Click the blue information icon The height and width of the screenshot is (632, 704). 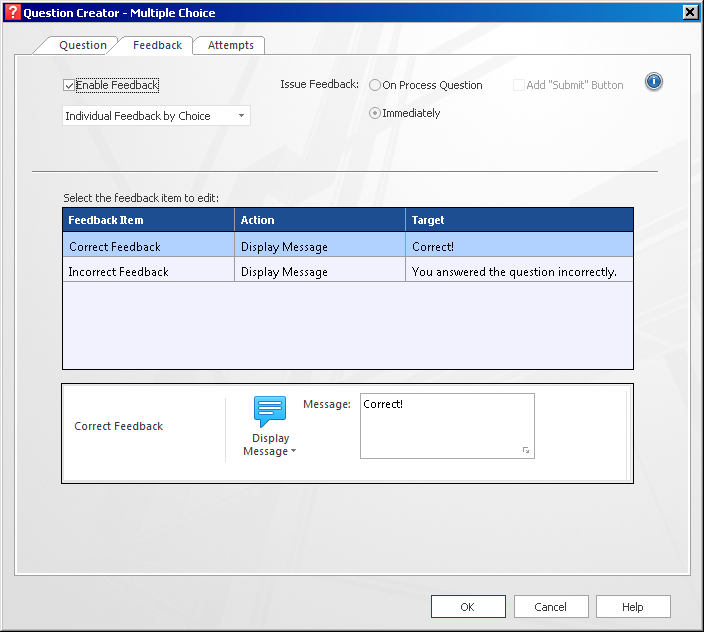click(x=654, y=82)
